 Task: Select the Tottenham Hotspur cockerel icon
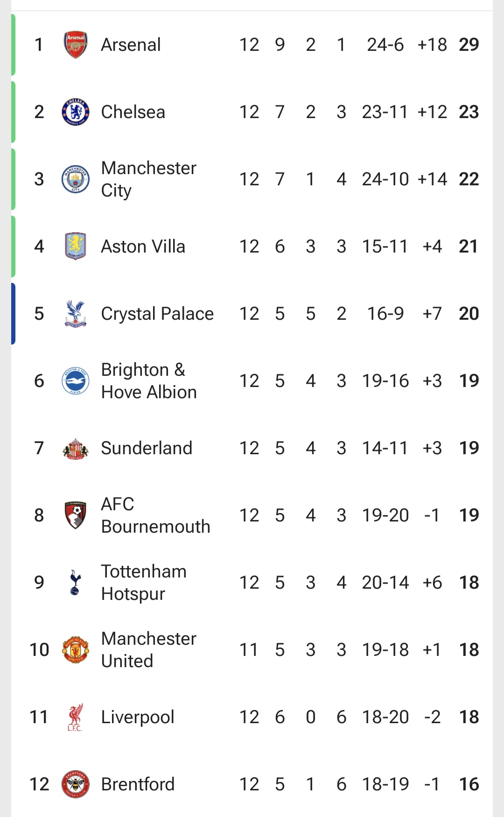coord(75,583)
